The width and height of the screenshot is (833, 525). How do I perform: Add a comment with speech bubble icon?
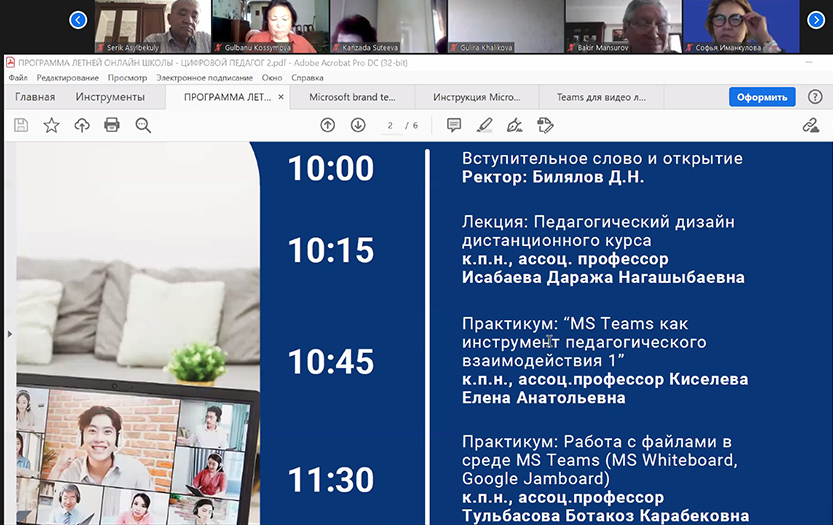tap(454, 125)
